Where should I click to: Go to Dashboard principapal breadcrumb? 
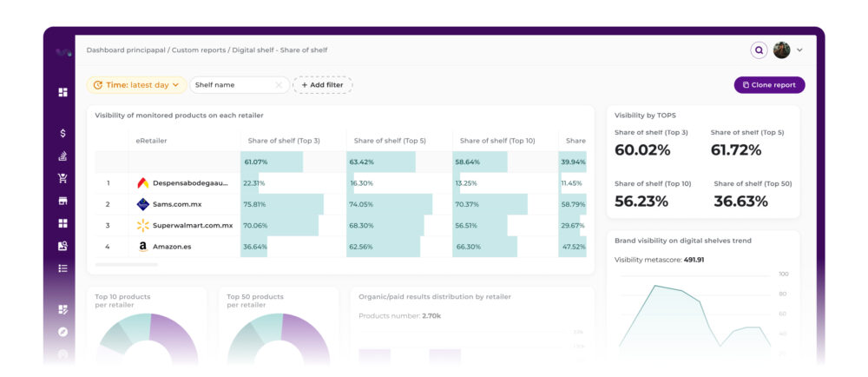pos(126,50)
